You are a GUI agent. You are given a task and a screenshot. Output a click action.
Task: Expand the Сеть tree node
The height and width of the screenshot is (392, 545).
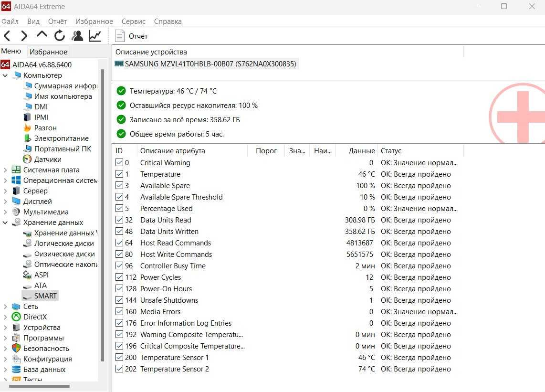(x=5, y=307)
